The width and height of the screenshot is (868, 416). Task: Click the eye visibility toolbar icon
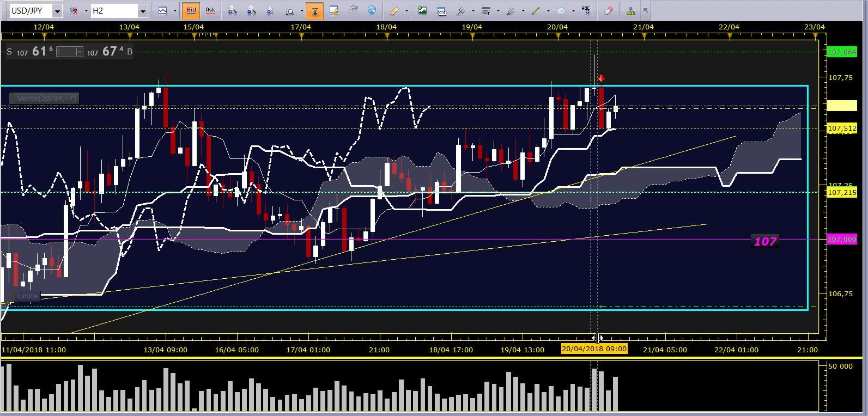click(x=353, y=10)
